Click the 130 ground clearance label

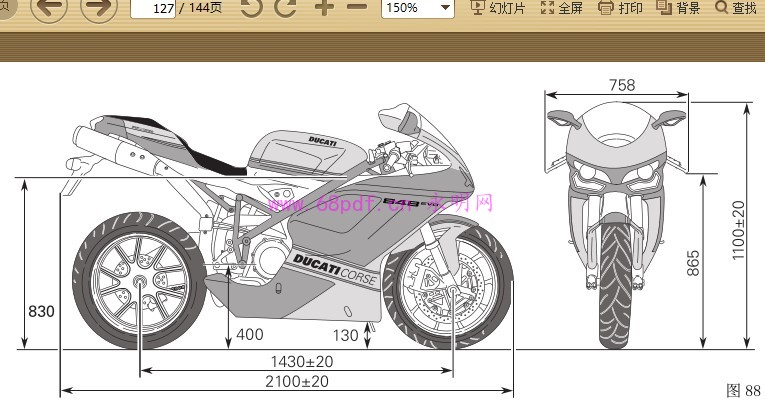pos(345,336)
